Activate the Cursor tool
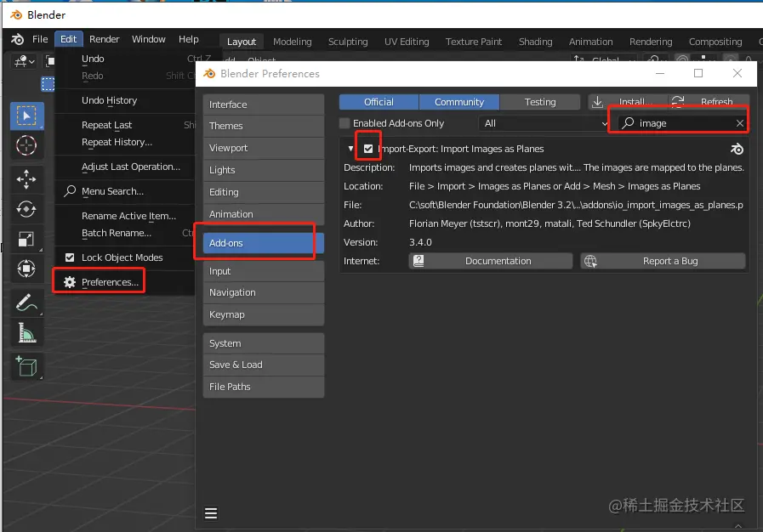This screenshot has height=532, width=763. tap(26, 145)
